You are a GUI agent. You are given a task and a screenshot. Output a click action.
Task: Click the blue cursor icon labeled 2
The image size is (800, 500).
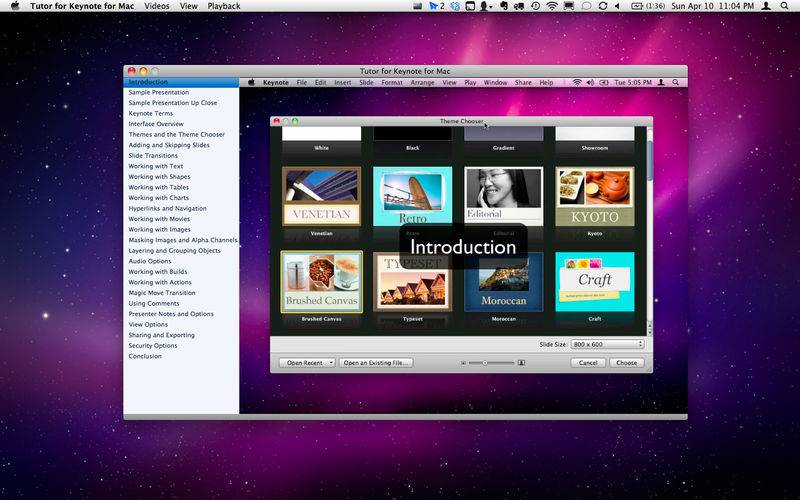(x=437, y=6)
